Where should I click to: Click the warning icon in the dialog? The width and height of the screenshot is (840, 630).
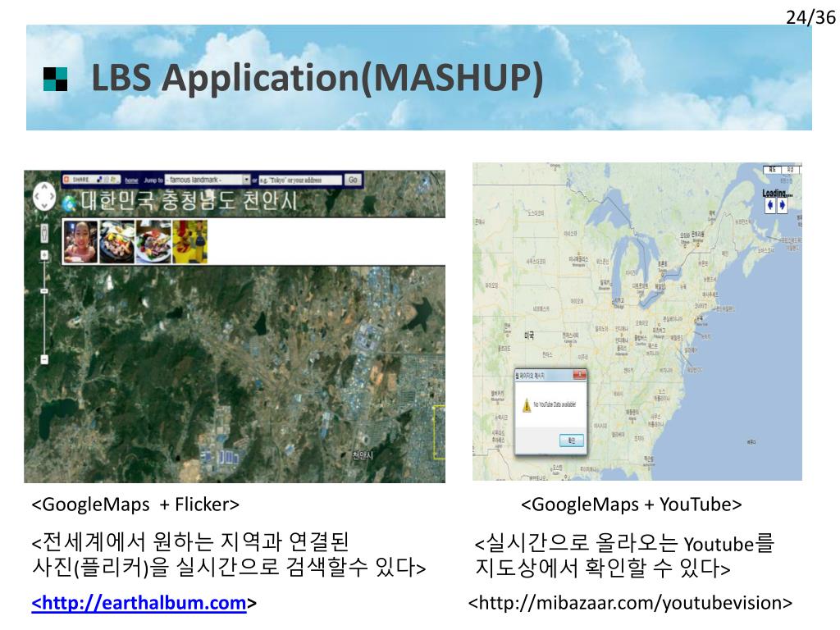[x=527, y=405]
